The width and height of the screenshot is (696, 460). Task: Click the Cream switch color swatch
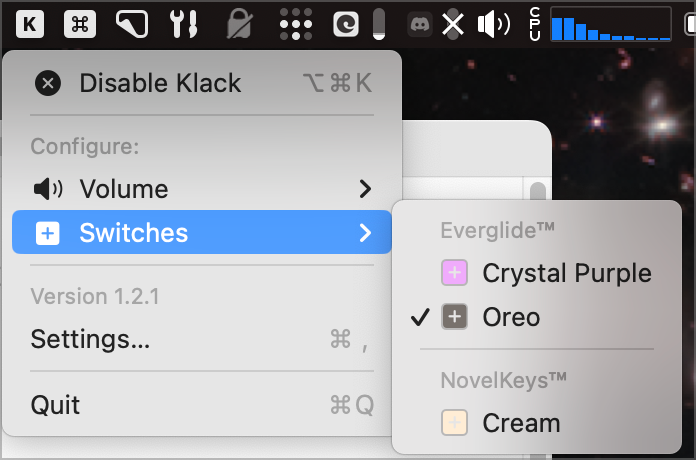click(x=455, y=423)
